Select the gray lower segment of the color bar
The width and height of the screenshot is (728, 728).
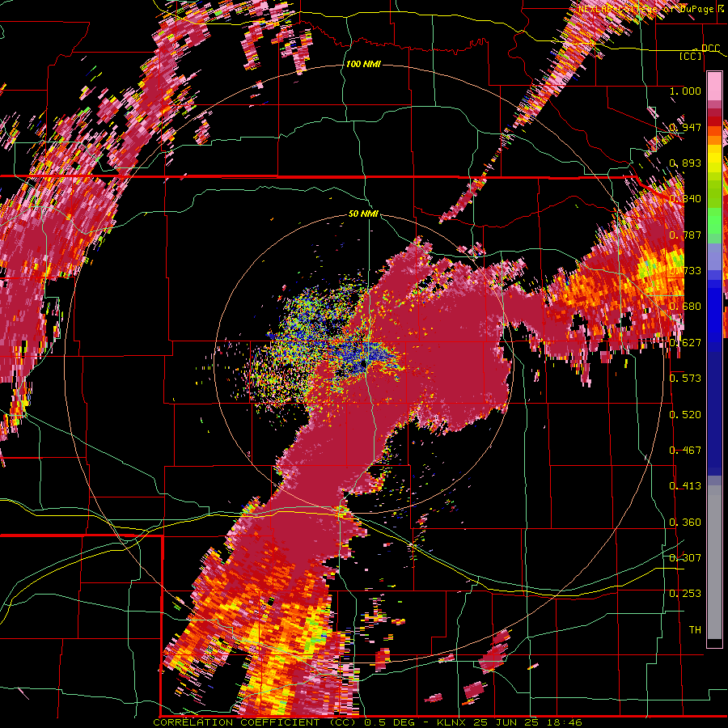pyautogui.click(x=714, y=562)
